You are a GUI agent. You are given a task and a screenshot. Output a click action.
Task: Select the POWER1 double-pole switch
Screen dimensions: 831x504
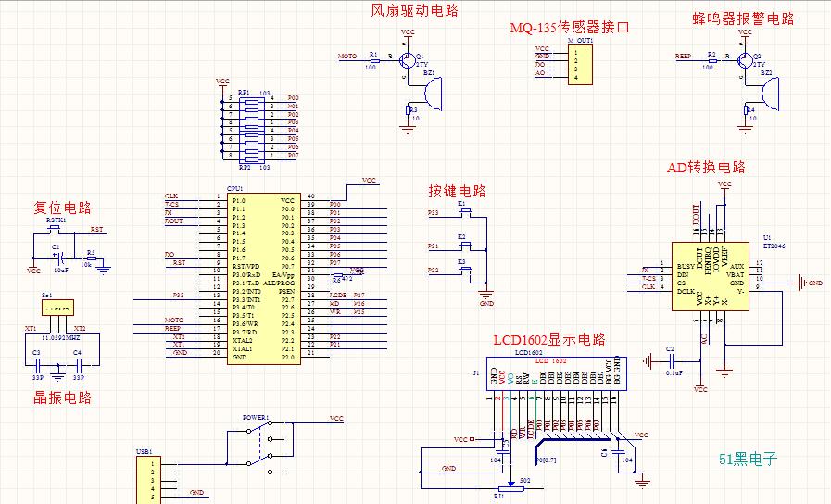(259, 447)
